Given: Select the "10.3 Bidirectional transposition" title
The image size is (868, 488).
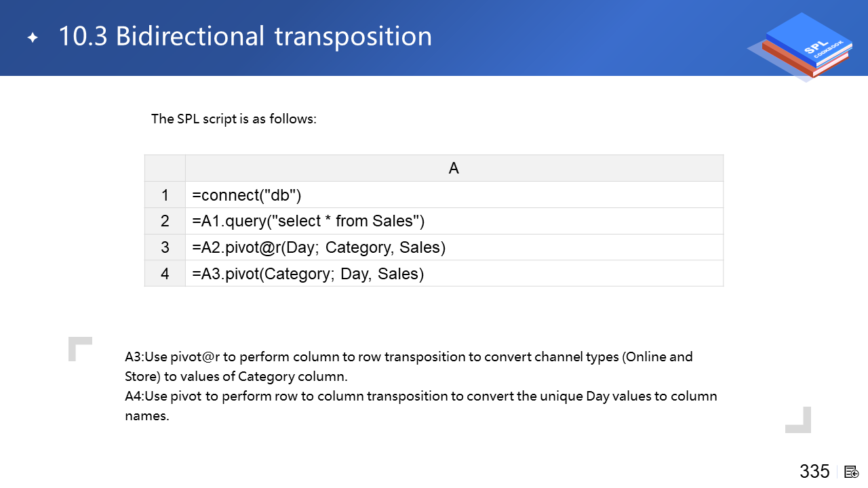Looking at the screenshot, I should pos(245,37).
